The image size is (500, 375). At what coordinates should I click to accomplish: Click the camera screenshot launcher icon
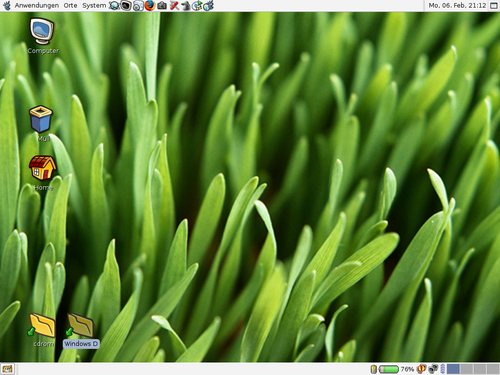(162, 5)
